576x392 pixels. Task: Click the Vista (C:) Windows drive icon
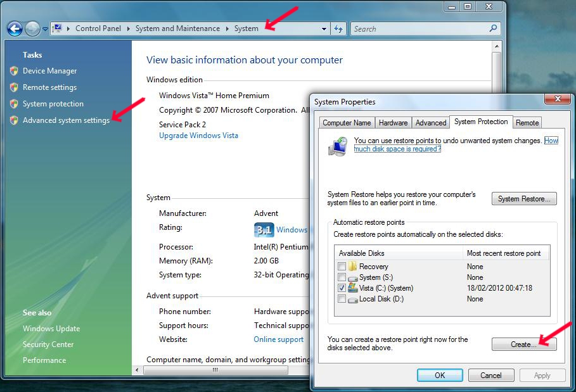click(x=353, y=288)
